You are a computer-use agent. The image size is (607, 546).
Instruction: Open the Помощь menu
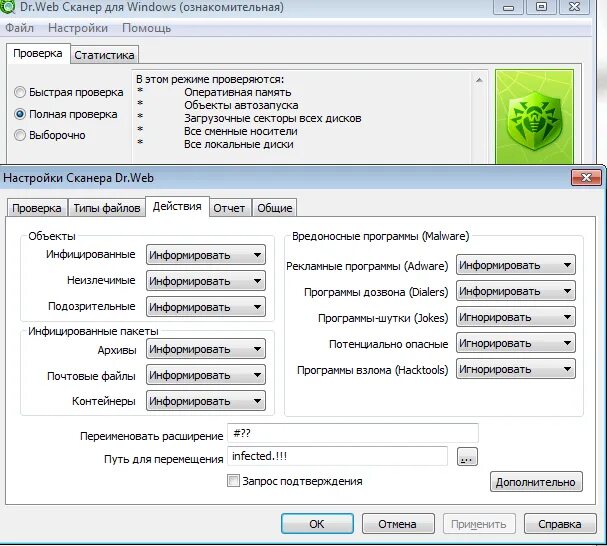click(146, 28)
